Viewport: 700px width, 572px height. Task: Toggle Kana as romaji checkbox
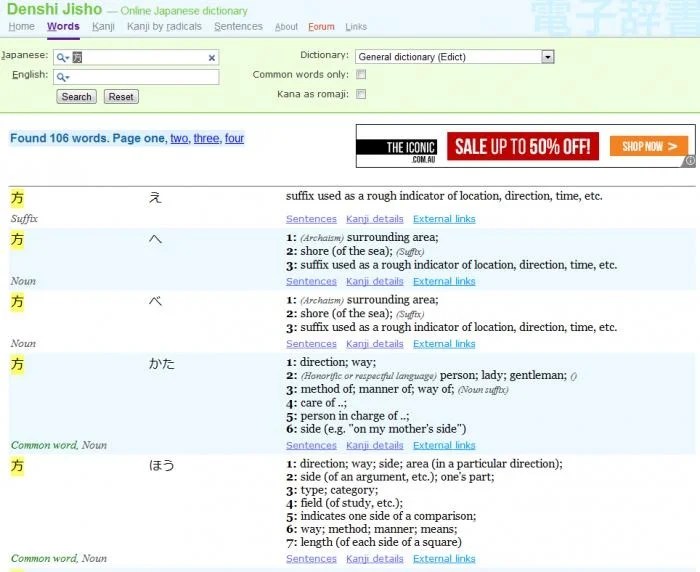click(361, 94)
